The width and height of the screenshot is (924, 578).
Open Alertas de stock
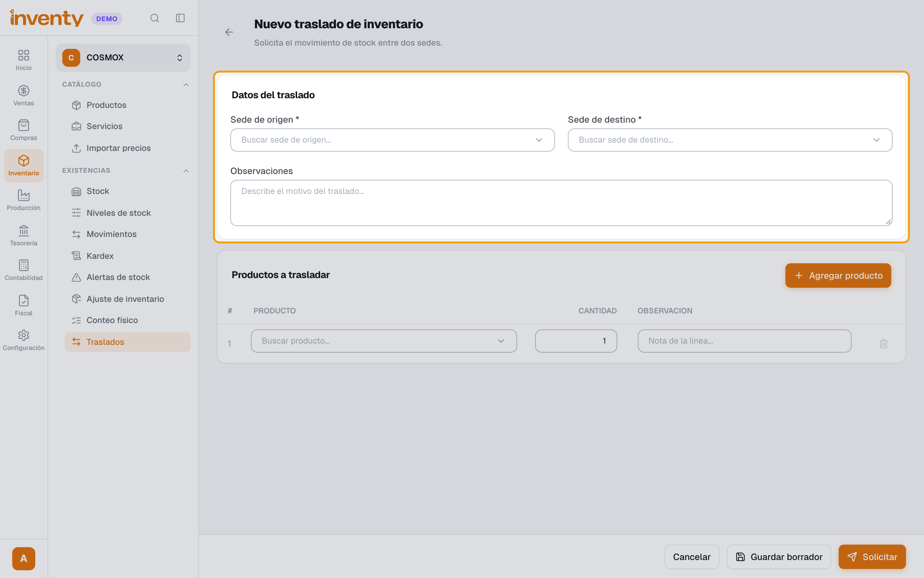(127, 277)
